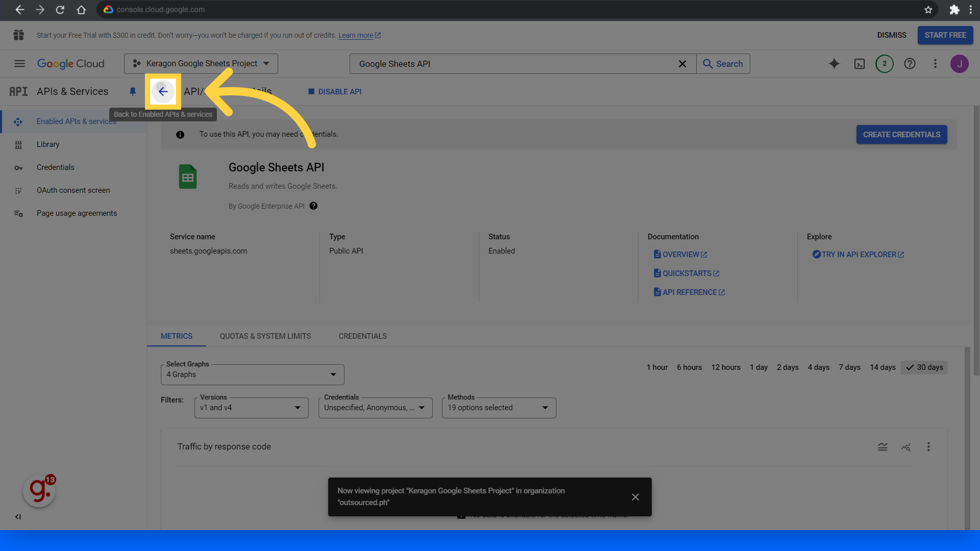Open browser extensions puzzle icon
This screenshot has width=980, height=551.
click(x=954, y=10)
